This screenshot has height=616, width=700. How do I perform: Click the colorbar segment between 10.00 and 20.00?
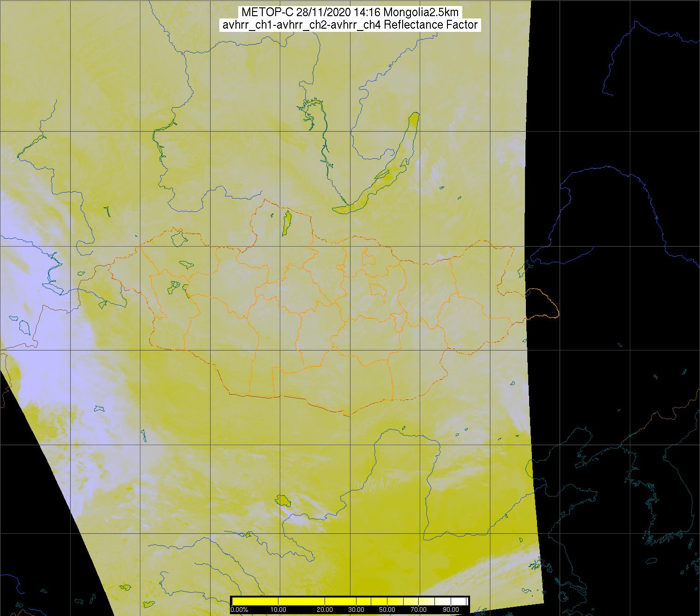[x=302, y=601]
